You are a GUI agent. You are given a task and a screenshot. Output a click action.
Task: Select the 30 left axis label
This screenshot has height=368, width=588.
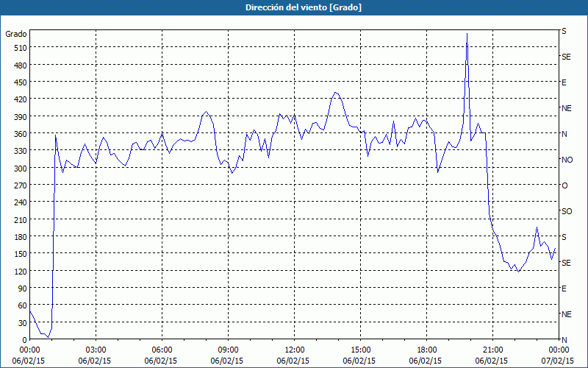point(22,323)
